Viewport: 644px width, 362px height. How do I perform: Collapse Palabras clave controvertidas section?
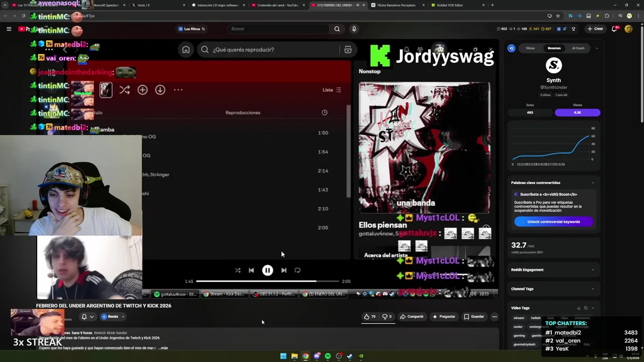pos(593,183)
